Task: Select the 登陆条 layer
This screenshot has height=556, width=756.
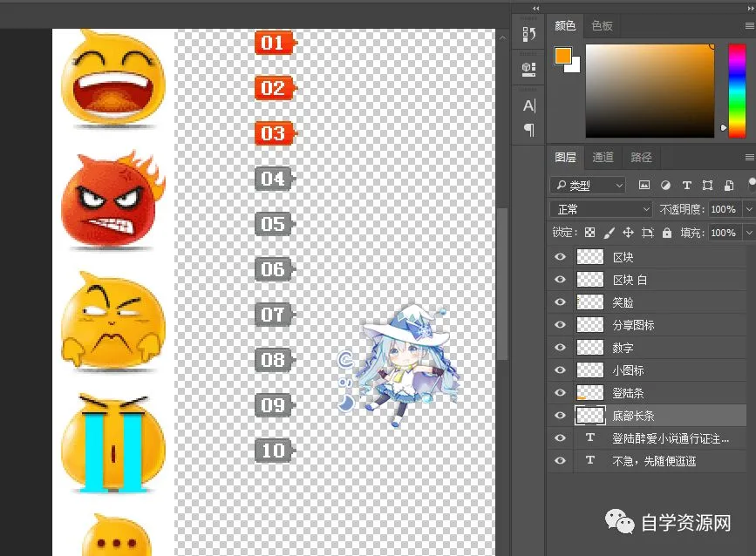Action: click(647, 393)
